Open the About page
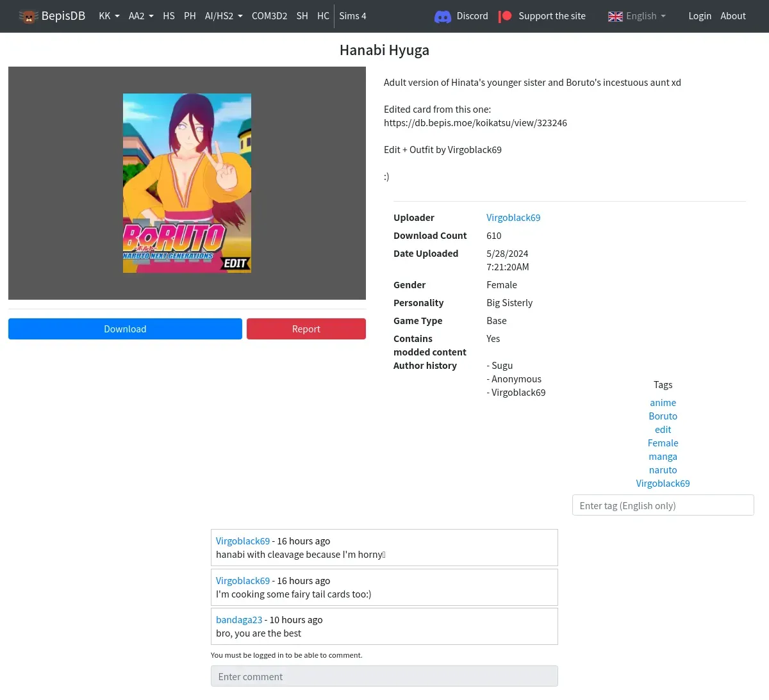This screenshot has height=700, width=769. coord(732,16)
